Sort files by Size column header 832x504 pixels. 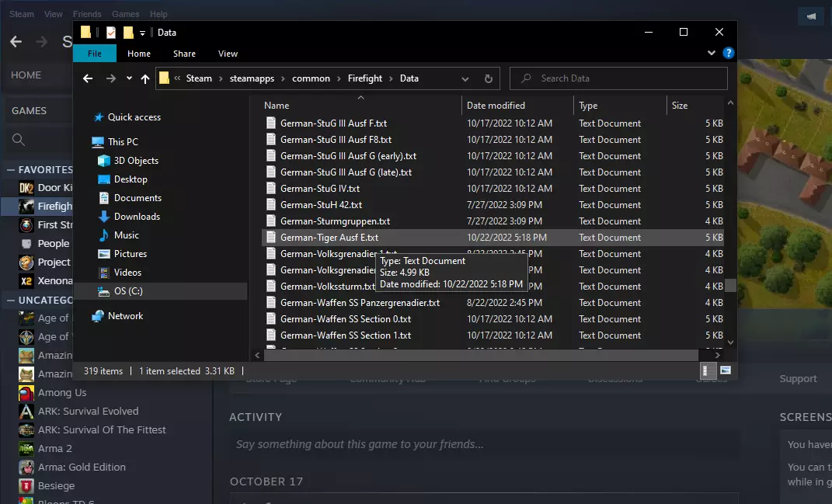(x=679, y=106)
